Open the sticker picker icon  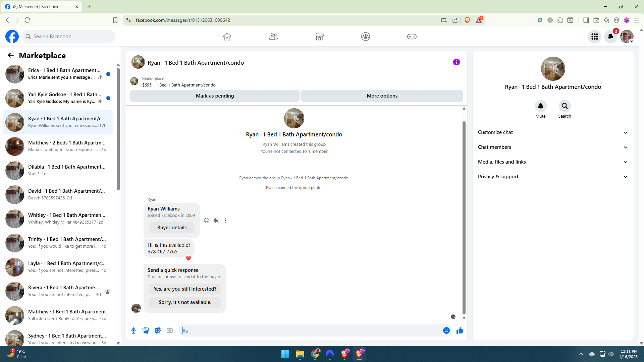tap(158, 330)
